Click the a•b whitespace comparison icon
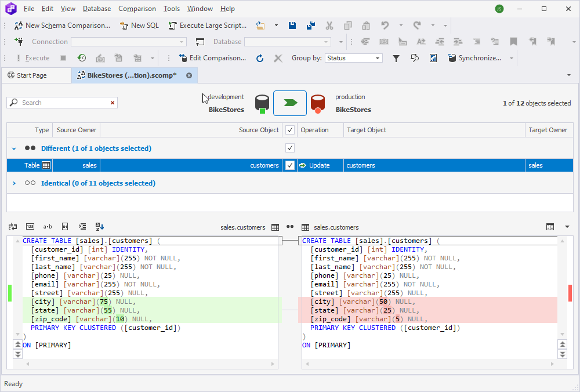Image resolution: width=580 pixels, height=392 pixels. click(x=48, y=227)
